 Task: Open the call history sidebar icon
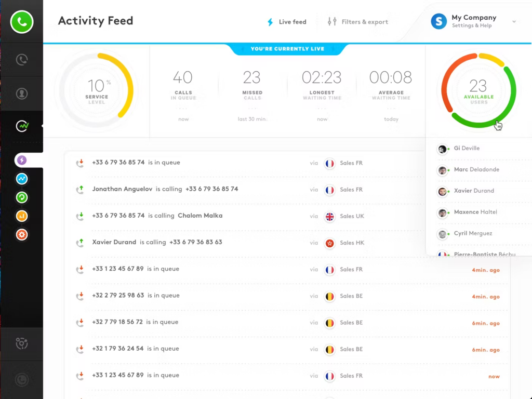point(22,60)
